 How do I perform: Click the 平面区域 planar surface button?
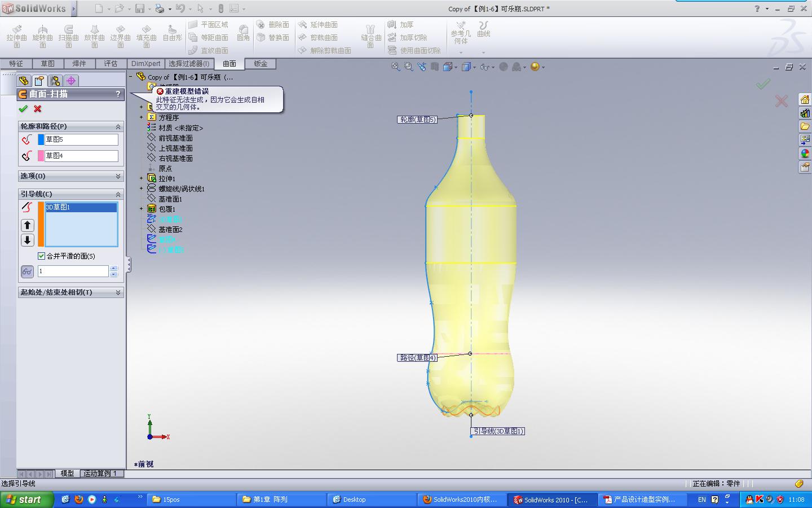208,24
